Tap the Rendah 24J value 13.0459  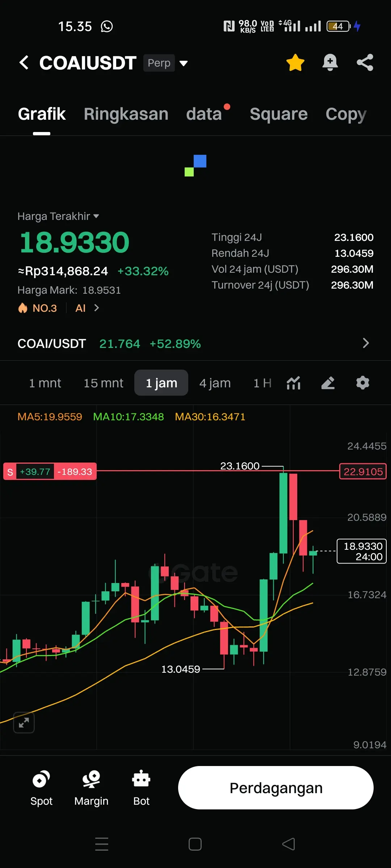tap(354, 253)
